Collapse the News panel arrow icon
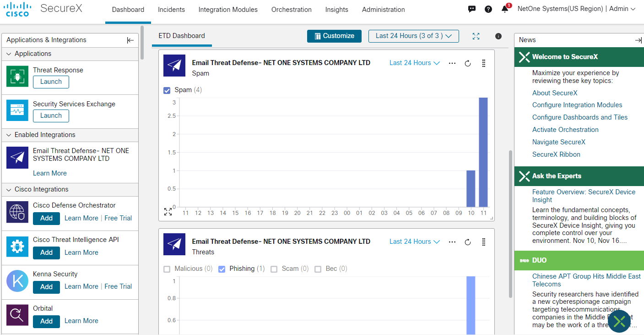The width and height of the screenshot is (644, 335). click(639, 40)
